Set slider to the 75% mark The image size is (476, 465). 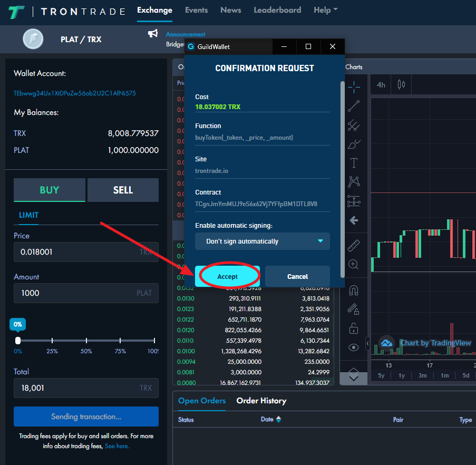(120, 341)
